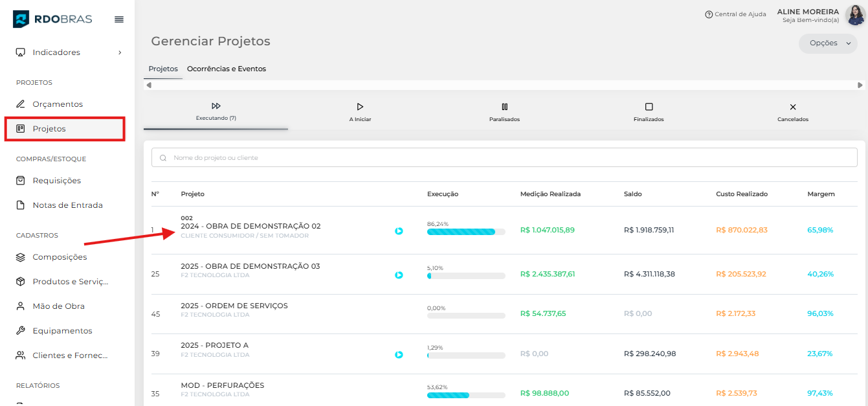Click the Requisições shopping bag icon

pos(21,181)
